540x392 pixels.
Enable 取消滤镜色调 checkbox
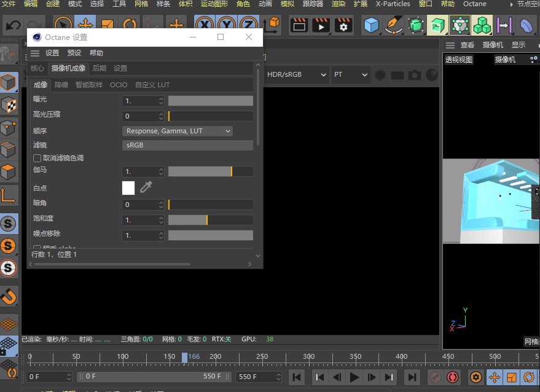tap(37, 158)
